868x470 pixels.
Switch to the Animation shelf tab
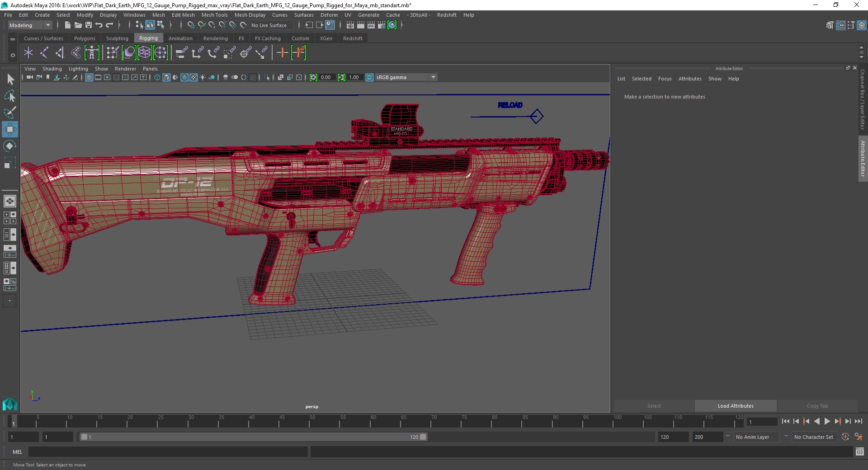(x=180, y=38)
